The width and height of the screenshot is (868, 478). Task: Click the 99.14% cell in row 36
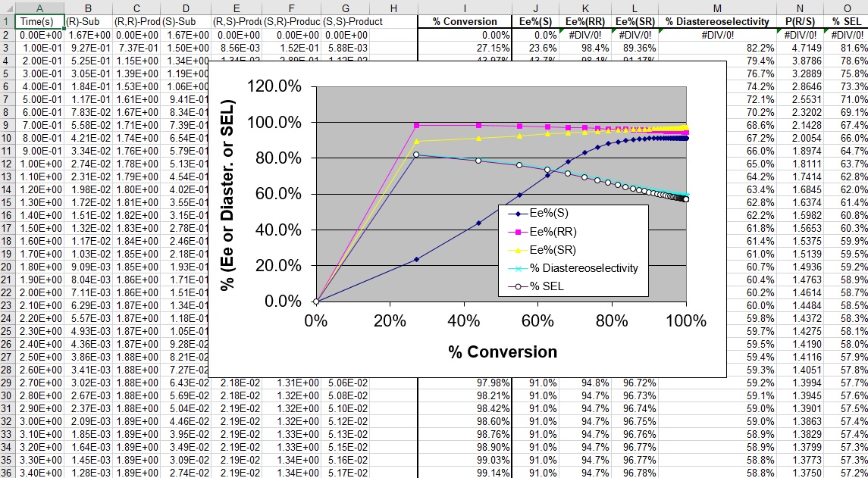click(x=465, y=474)
